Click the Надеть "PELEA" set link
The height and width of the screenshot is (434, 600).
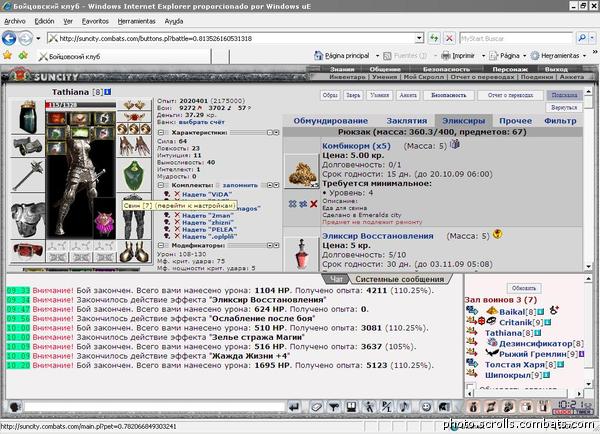(209, 230)
